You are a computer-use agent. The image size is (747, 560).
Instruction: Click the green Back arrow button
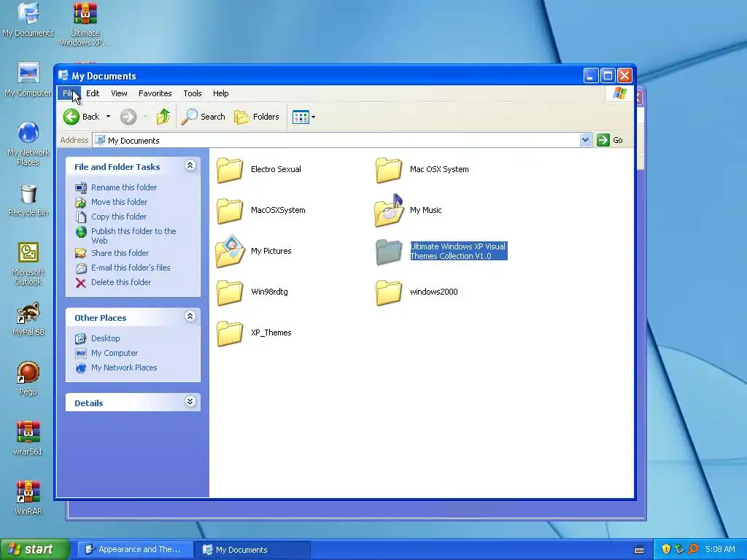coord(71,117)
